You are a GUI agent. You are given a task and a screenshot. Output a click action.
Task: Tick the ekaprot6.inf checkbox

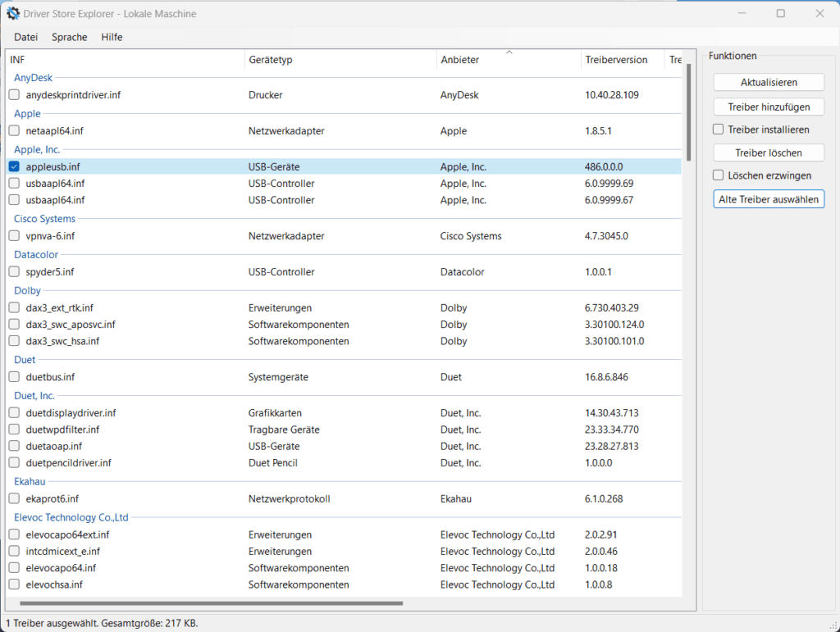coord(15,498)
